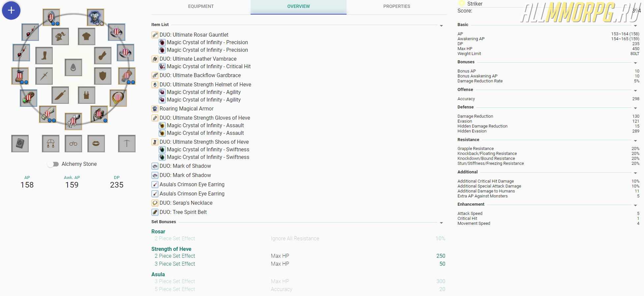The width and height of the screenshot is (644, 296).
Task: Collapse the Resistance stats section
Action: tap(635, 141)
